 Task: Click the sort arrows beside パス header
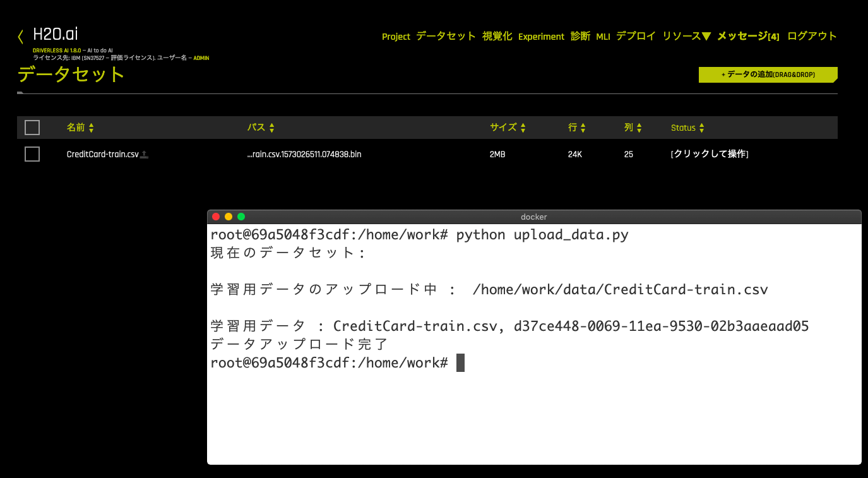(x=271, y=128)
